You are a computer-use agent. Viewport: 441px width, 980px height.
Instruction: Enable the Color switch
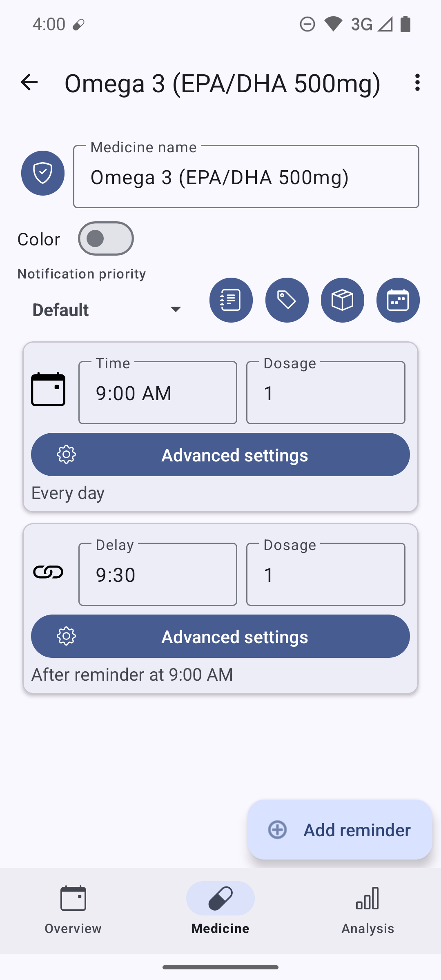coord(106,238)
